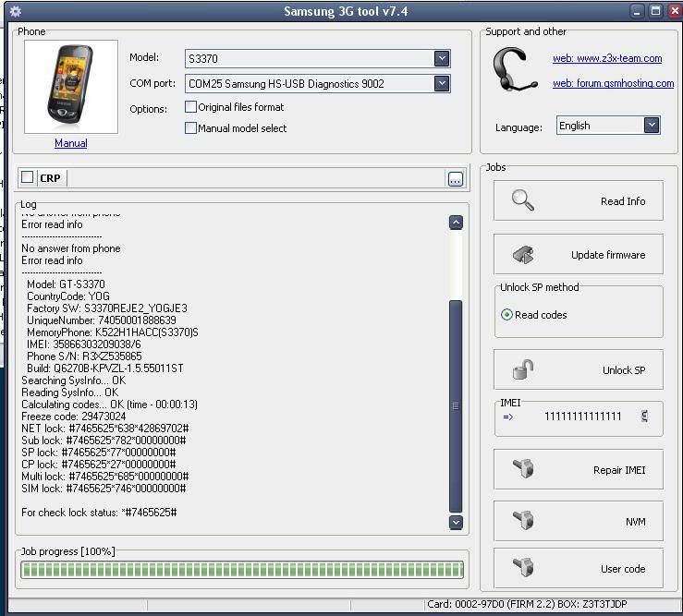Click the User code tool icon
The image size is (683, 616).
click(523, 567)
